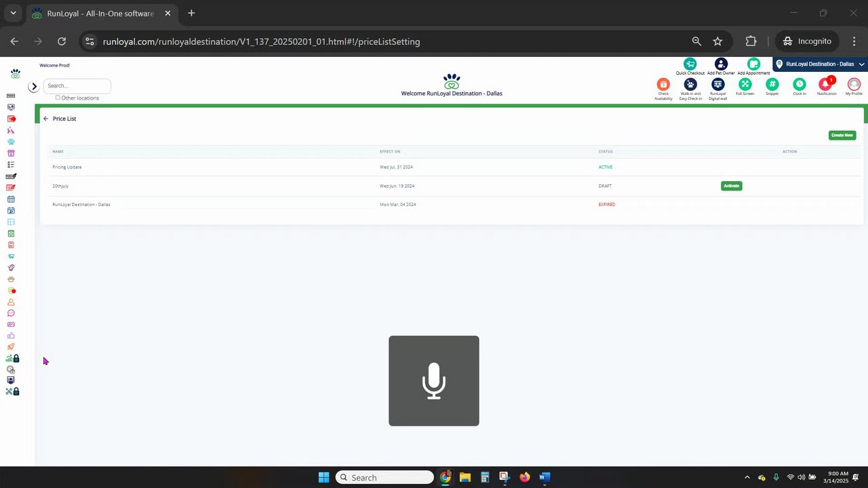The image size is (868, 488).
Task: Open sidebar yellow paw icon
Action: [11, 279]
